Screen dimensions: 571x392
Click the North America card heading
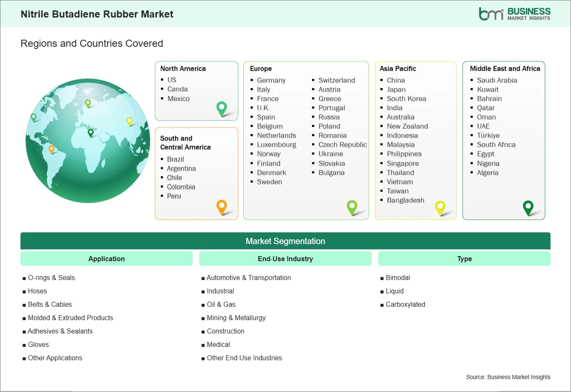(183, 69)
